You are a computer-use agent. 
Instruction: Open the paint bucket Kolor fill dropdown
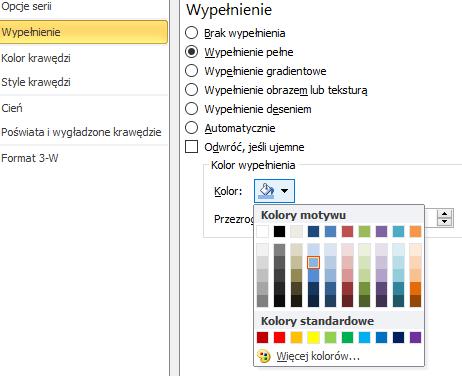point(274,191)
